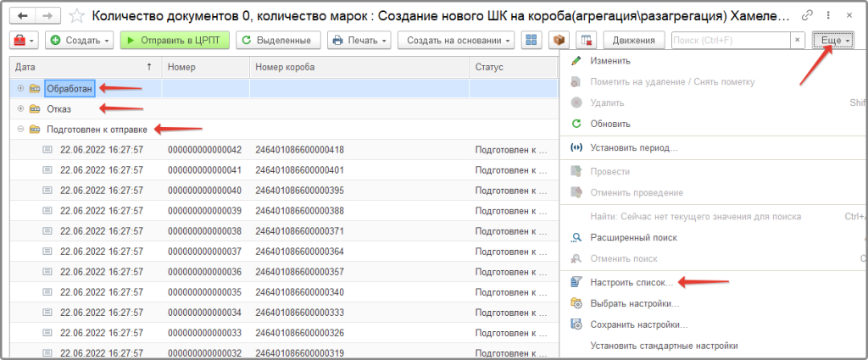Screen dimensions: 868x360
Task: Choose Установить период... menu item
Action: (634, 147)
